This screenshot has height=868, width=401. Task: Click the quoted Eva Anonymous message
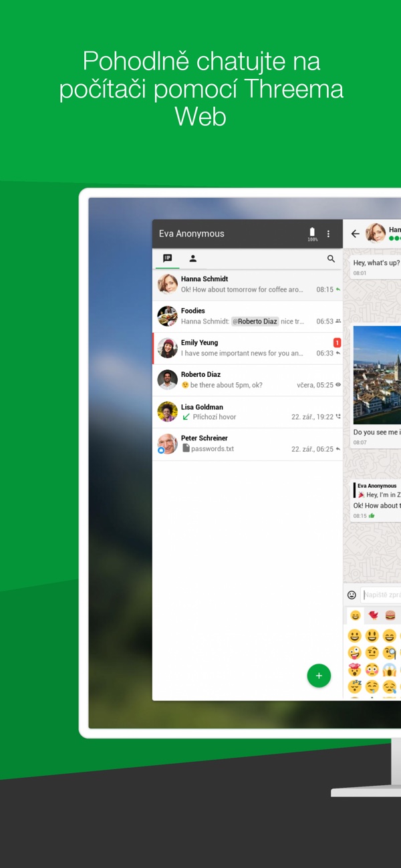coord(377,490)
